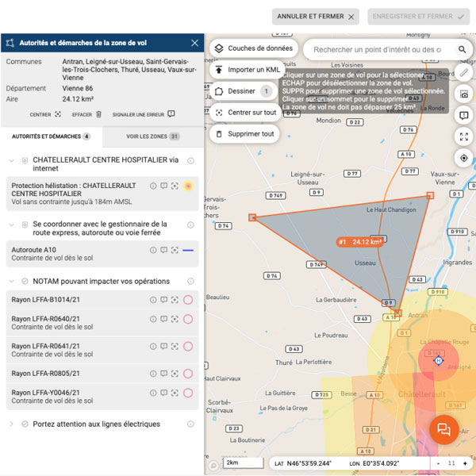
Task: Zoom in with the plus button
Action: click(465, 463)
